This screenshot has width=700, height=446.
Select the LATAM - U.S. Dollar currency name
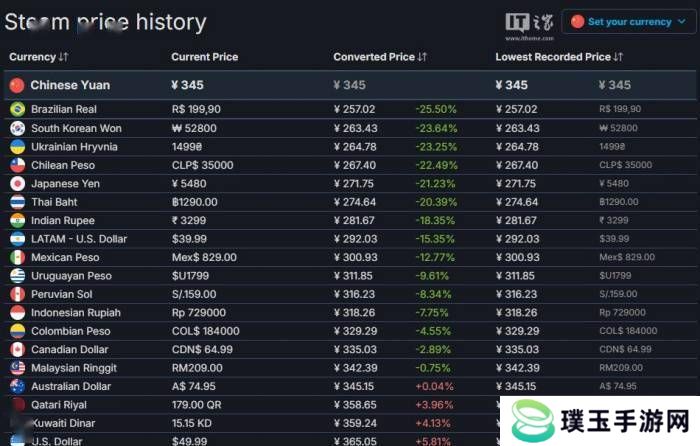(x=79, y=239)
